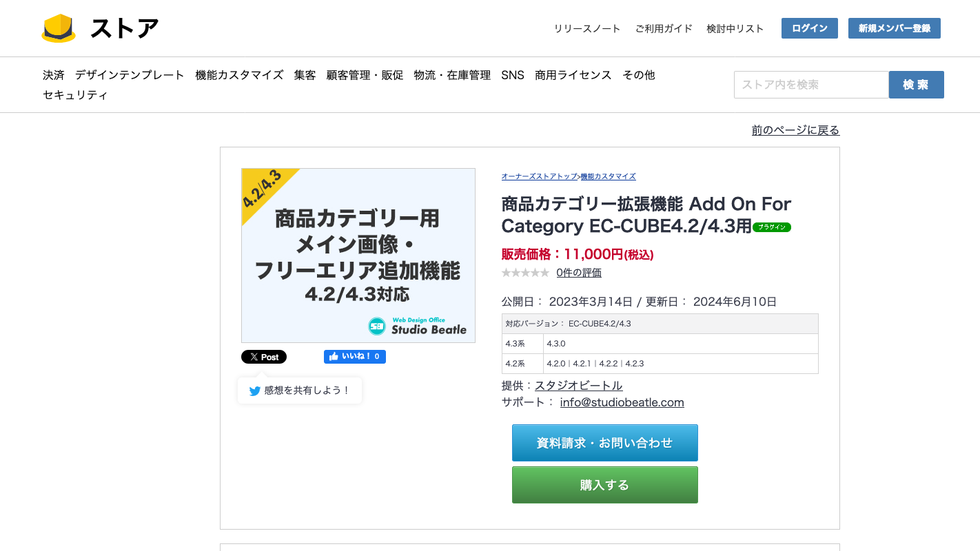980x551 pixels.
Task: Open ご利用ガイド link
Action: click(x=664, y=28)
